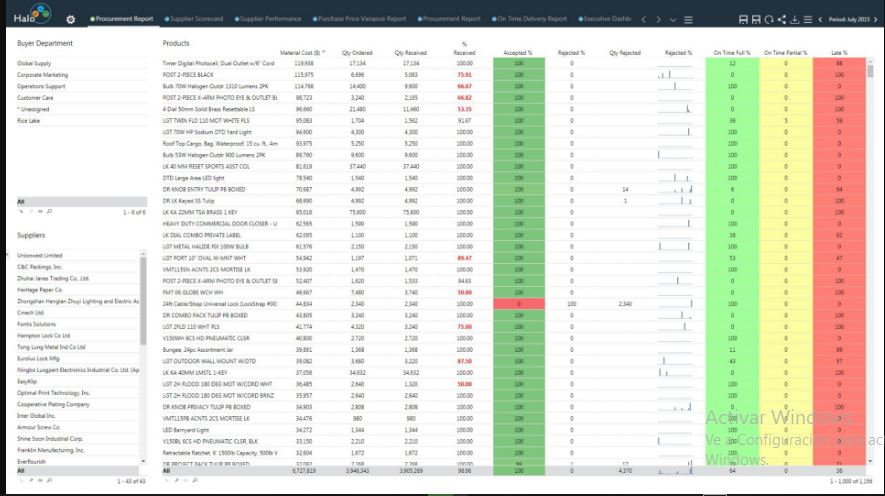Sort by the Material Cost column header
Viewport: 885px width, 496px height.
tap(301, 53)
